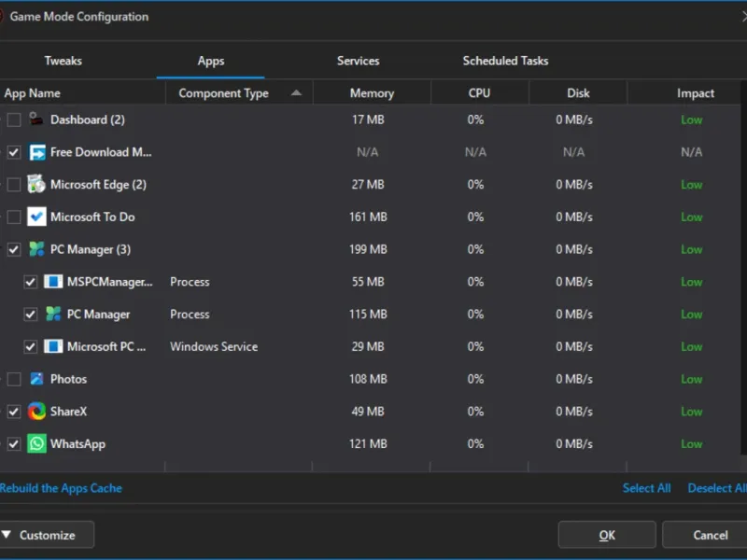Image resolution: width=747 pixels, height=560 pixels.
Task: Click the WhatsApp app icon
Action: (x=36, y=443)
